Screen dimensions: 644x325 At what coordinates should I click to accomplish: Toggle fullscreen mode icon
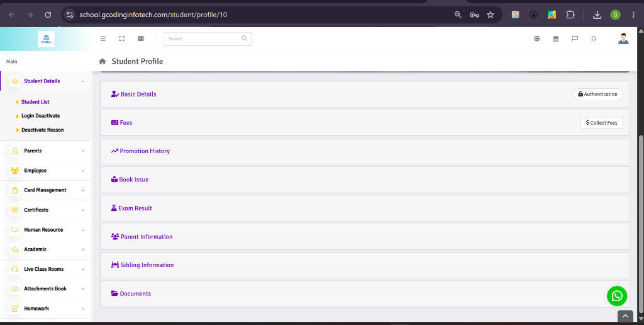coord(121,38)
